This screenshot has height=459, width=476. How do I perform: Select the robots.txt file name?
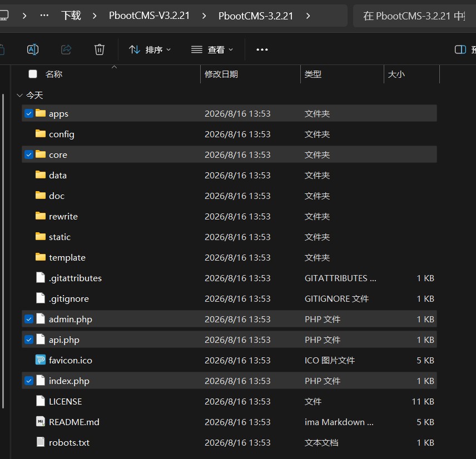click(69, 443)
